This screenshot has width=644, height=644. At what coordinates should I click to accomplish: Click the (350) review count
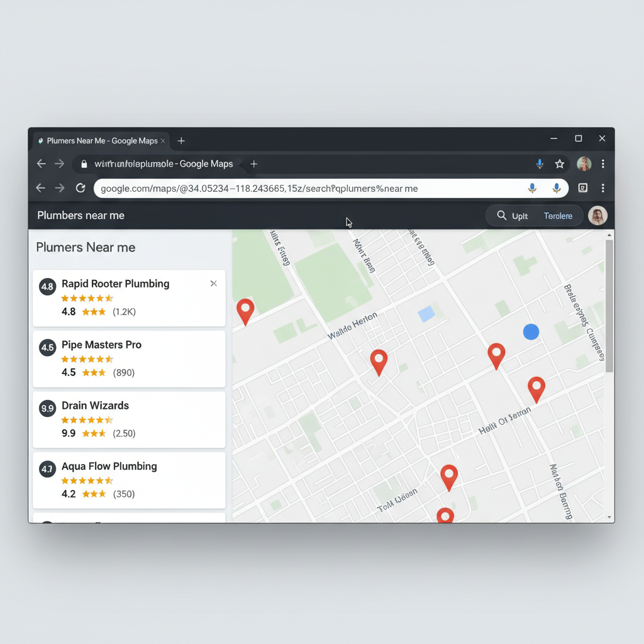[x=124, y=494]
